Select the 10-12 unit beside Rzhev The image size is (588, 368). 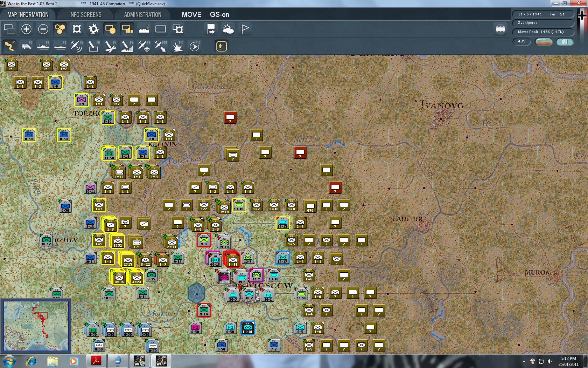point(47,240)
